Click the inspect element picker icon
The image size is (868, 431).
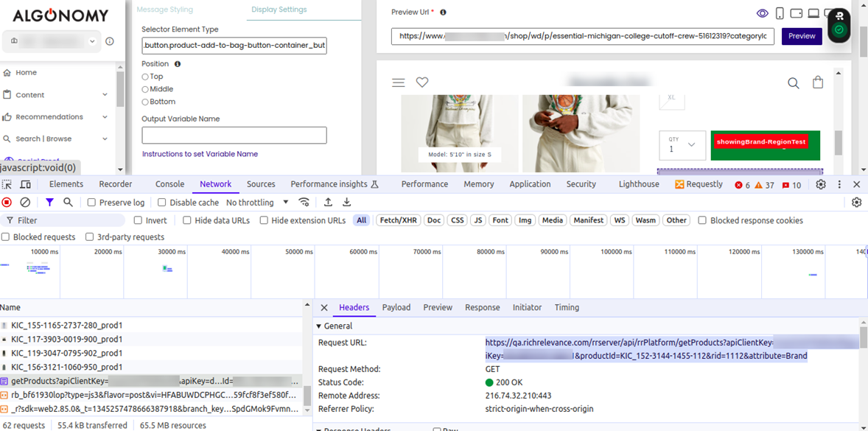[7, 184]
